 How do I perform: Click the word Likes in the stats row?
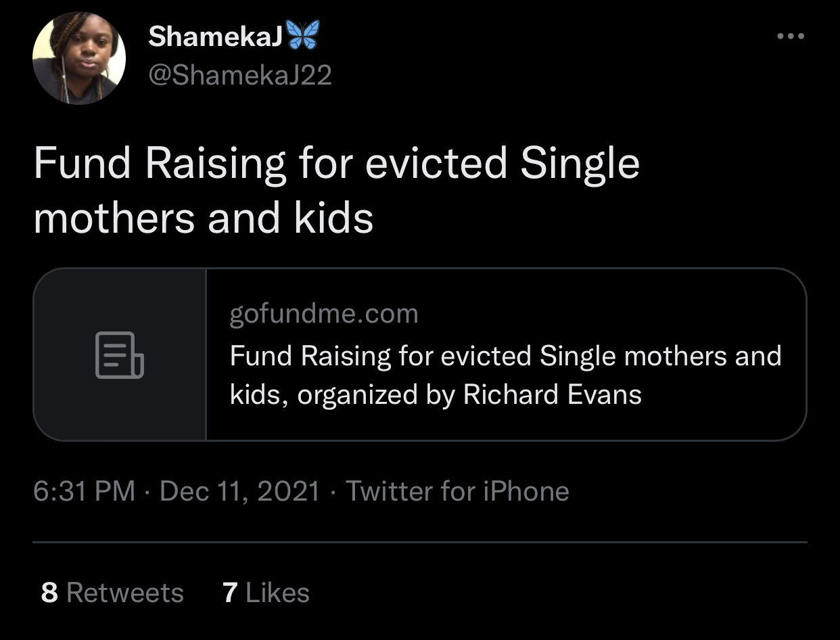coord(278,593)
